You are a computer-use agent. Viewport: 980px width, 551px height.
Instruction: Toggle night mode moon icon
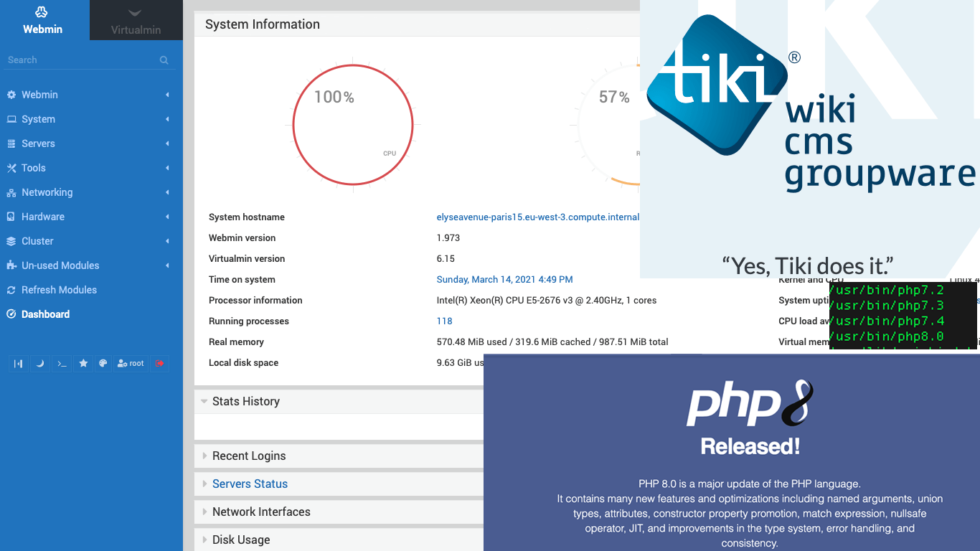(x=40, y=364)
